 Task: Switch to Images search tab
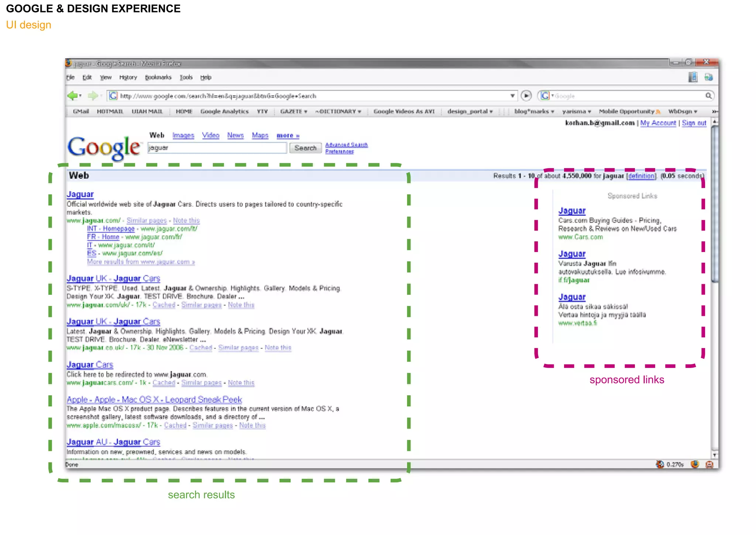[183, 135]
